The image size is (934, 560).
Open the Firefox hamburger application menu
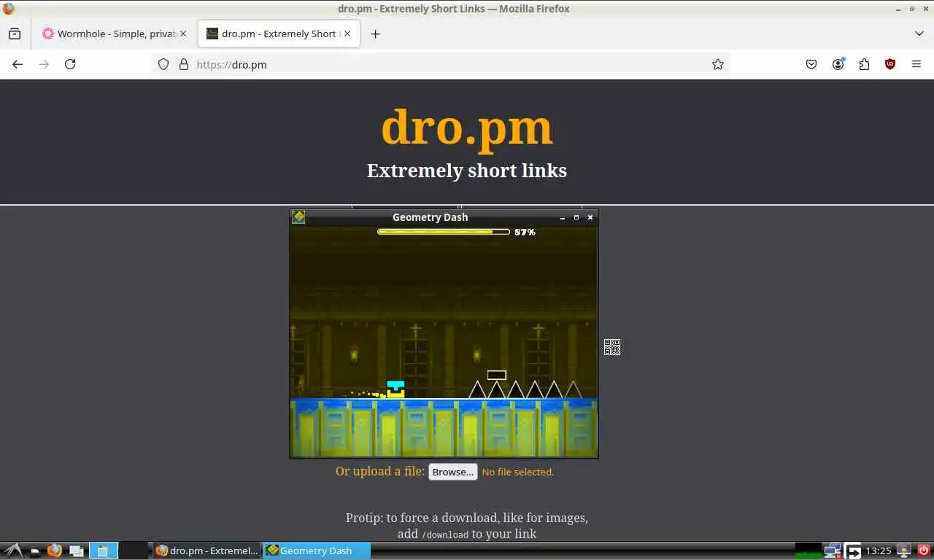pyautogui.click(x=916, y=64)
